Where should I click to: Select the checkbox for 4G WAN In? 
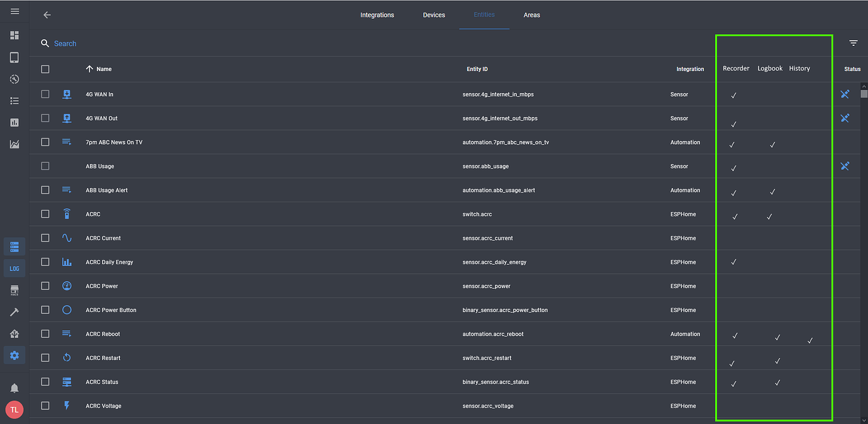[45, 94]
